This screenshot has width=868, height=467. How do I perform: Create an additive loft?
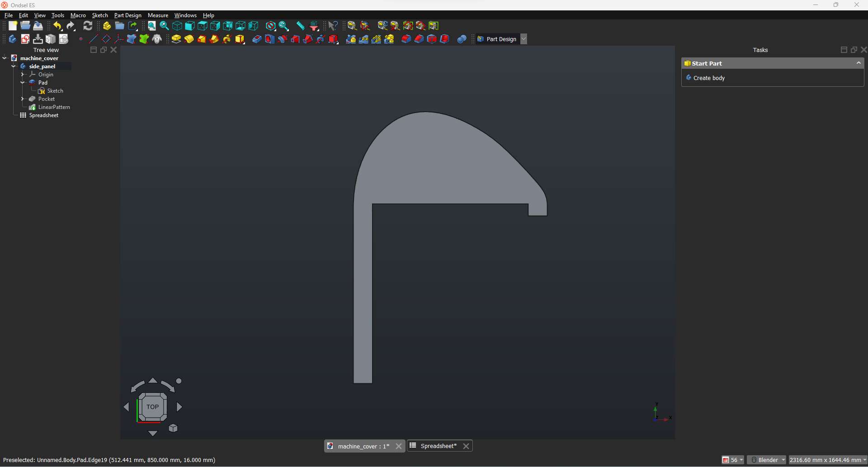tap(202, 39)
